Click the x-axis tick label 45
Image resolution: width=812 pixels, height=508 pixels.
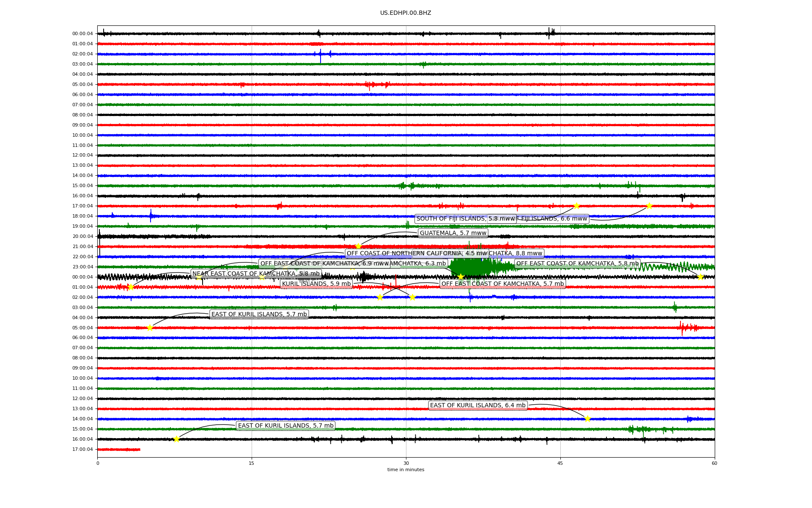(560, 463)
